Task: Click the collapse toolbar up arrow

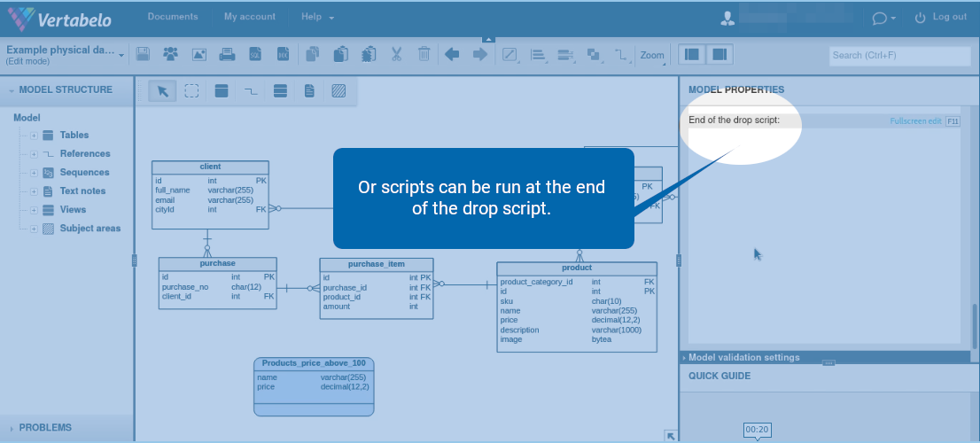Action: click(489, 39)
